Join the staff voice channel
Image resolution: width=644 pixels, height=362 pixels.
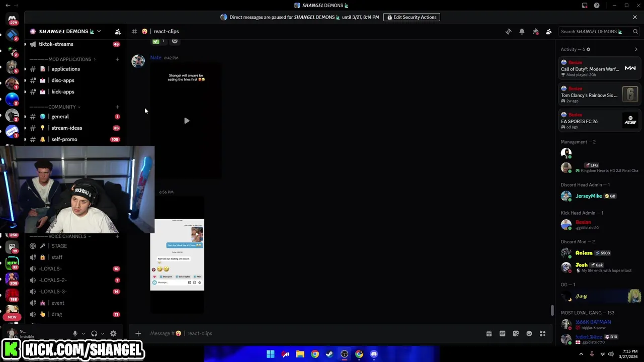coord(74,257)
